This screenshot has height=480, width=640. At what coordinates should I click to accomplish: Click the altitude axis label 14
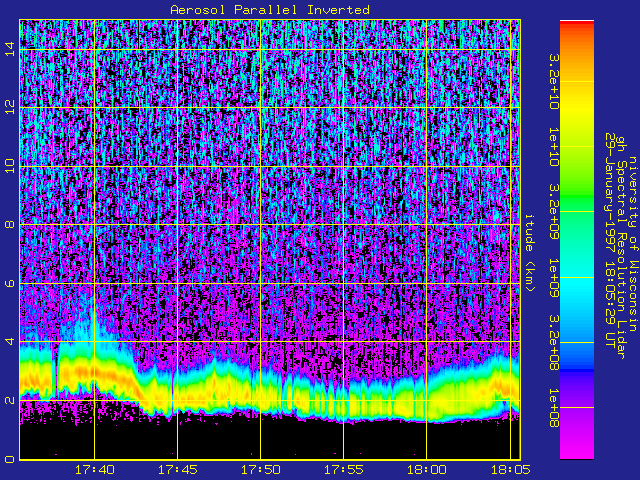[x=10, y=49]
